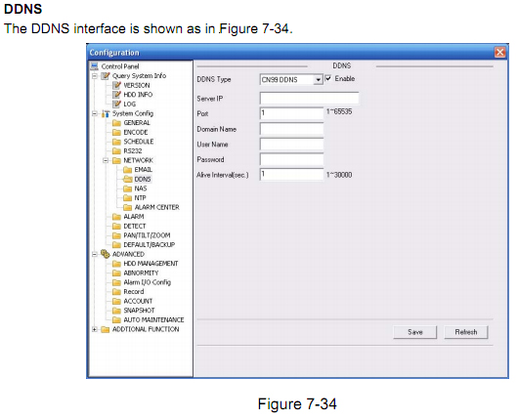Click the HDD INFO notepad icon
Viewport: 518px width, 420px height.
coord(116,95)
